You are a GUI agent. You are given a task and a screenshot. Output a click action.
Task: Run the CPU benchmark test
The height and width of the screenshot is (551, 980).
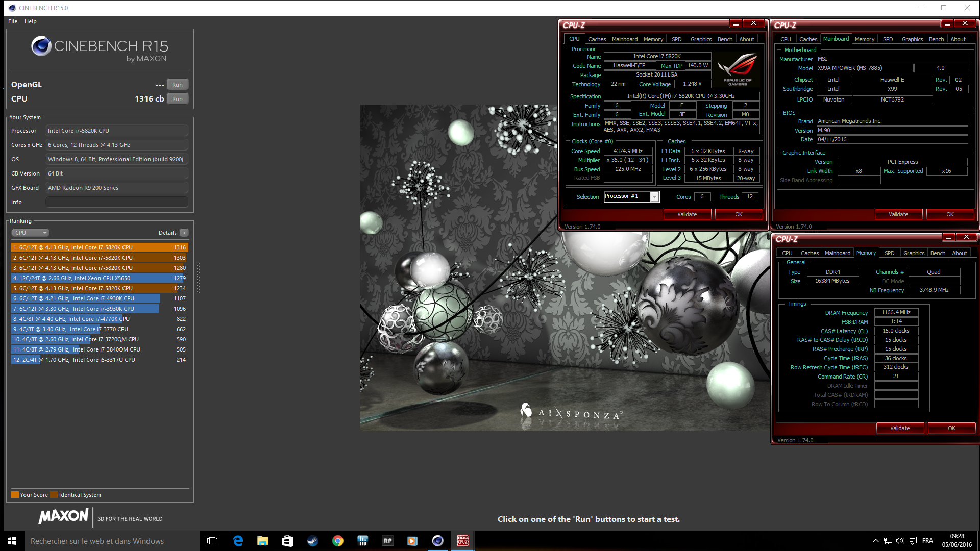(177, 99)
